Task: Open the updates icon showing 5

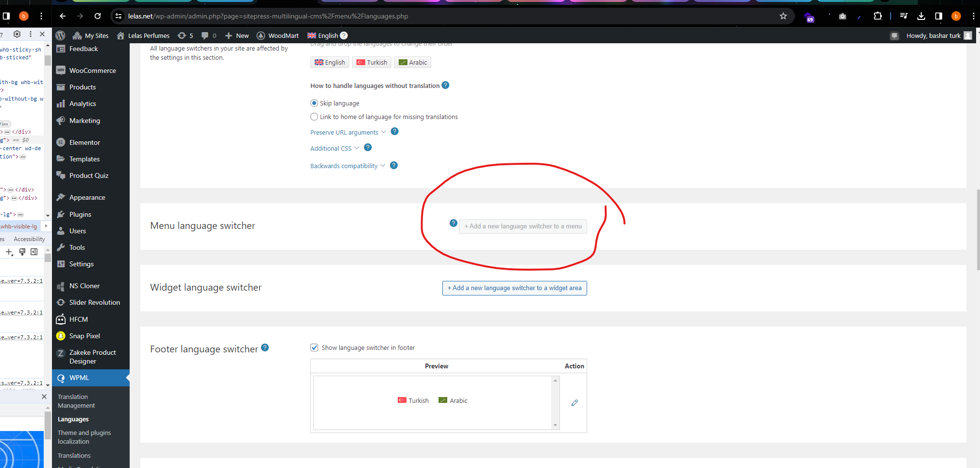Action: pos(185,35)
